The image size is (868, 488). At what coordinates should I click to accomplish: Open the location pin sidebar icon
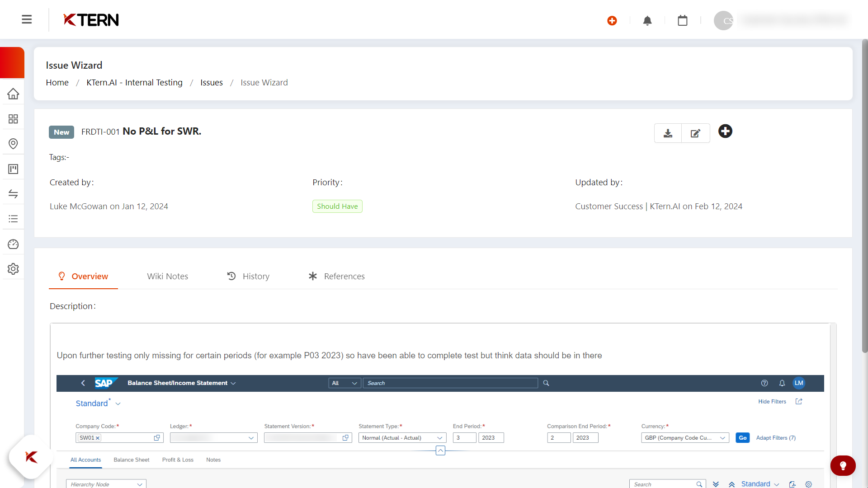tap(13, 144)
